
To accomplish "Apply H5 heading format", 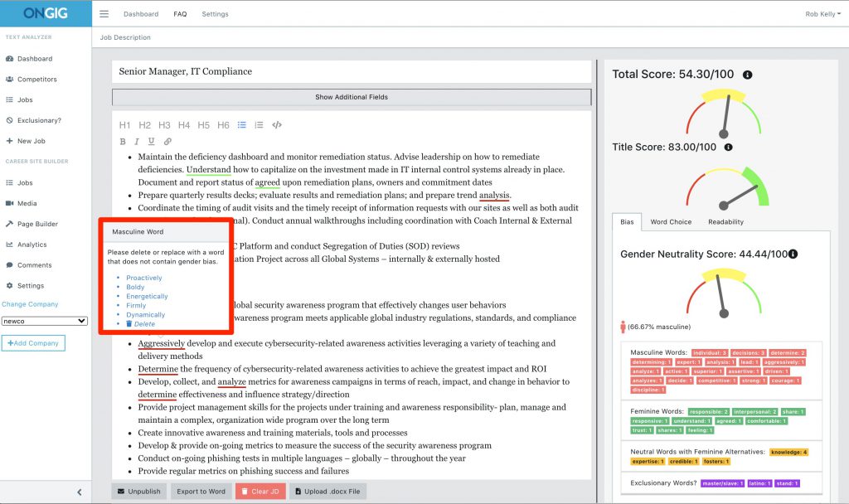I will point(203,125).
